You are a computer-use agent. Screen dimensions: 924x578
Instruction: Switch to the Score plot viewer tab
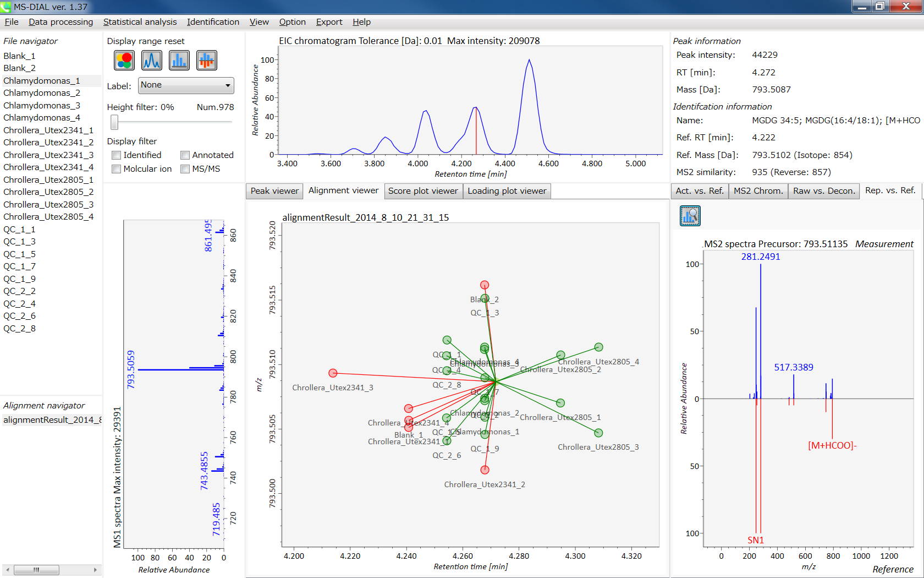click(423, 191)
